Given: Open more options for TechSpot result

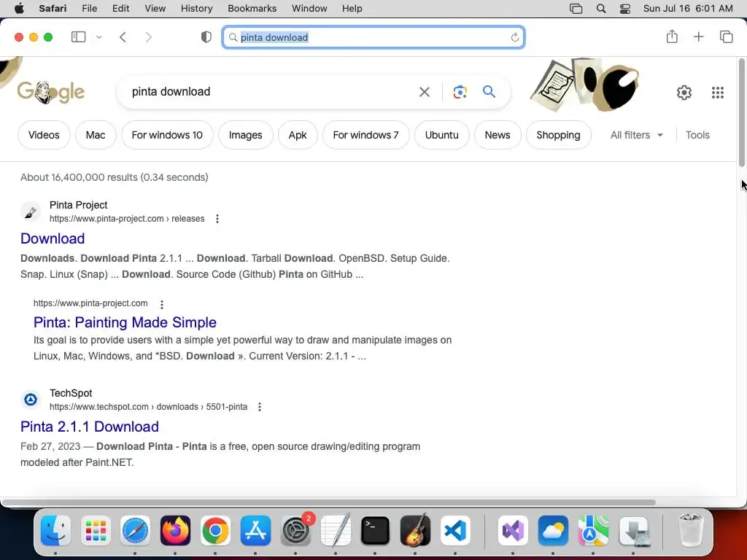Looking at the screenshot, I should click(260, 407).
